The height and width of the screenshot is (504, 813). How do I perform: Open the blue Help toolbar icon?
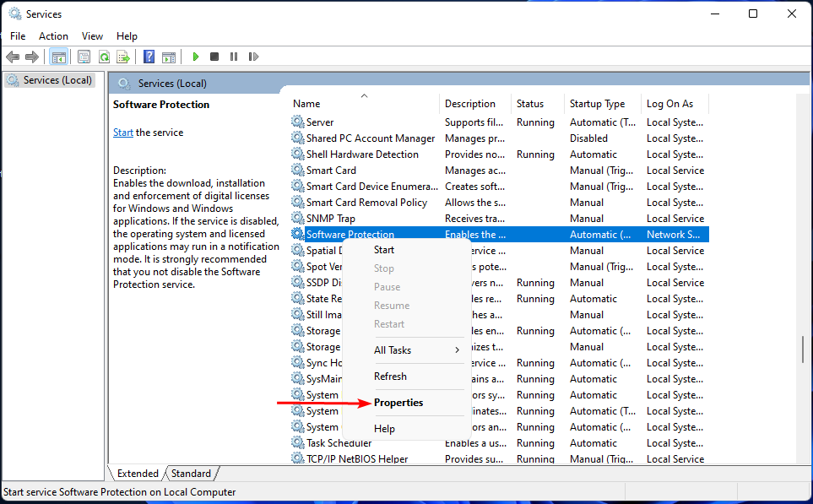pyautogui.click(x=149, y=57)
